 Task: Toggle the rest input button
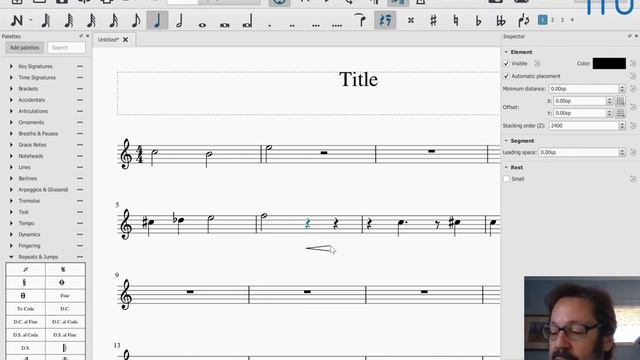385,20
